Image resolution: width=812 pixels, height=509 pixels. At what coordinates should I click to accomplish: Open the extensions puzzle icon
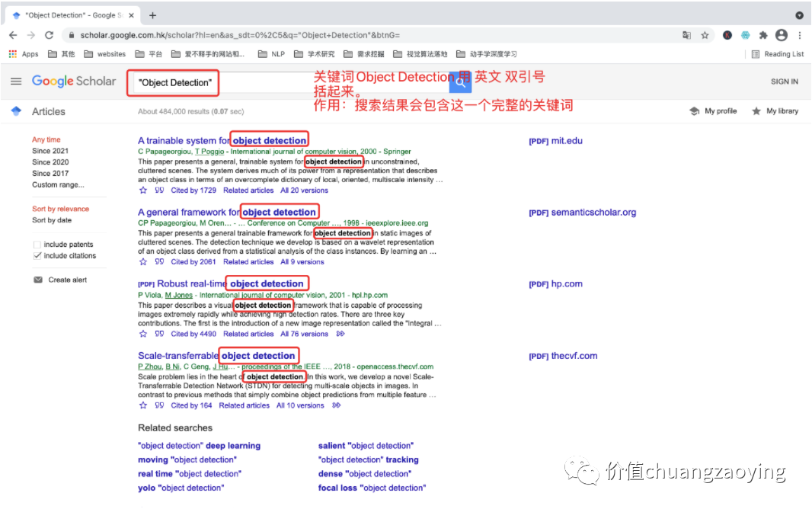[x=762, y=35]
